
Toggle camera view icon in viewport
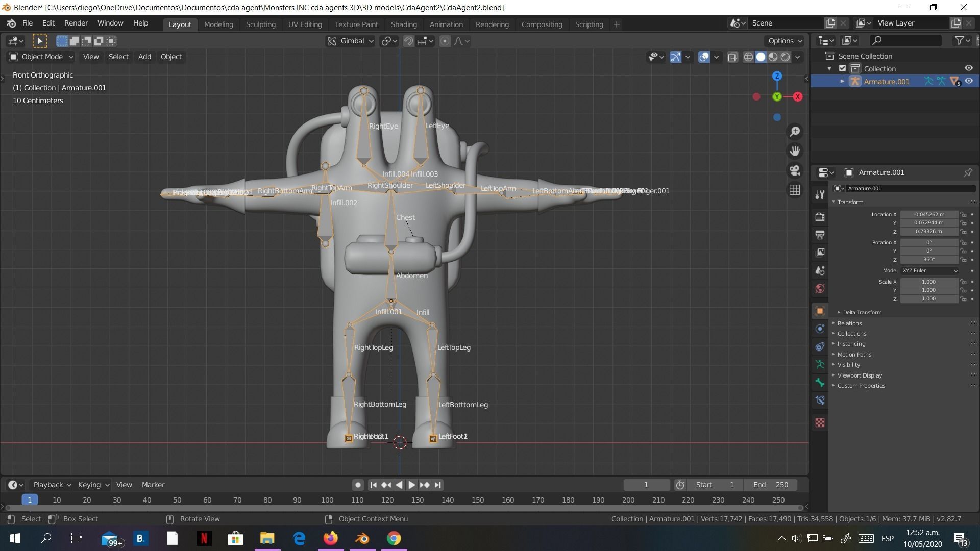(x=795, y=170)
